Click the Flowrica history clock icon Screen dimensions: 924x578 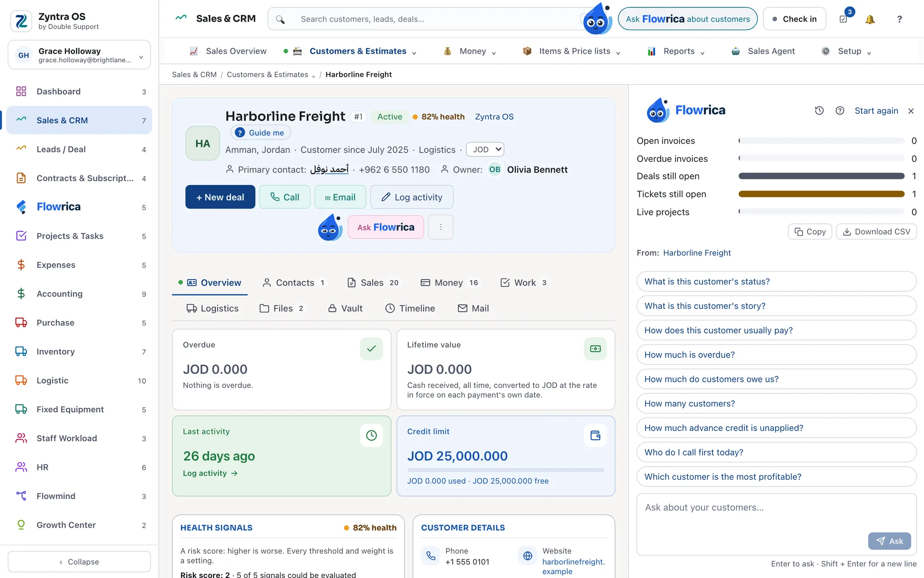click(819, 111)
